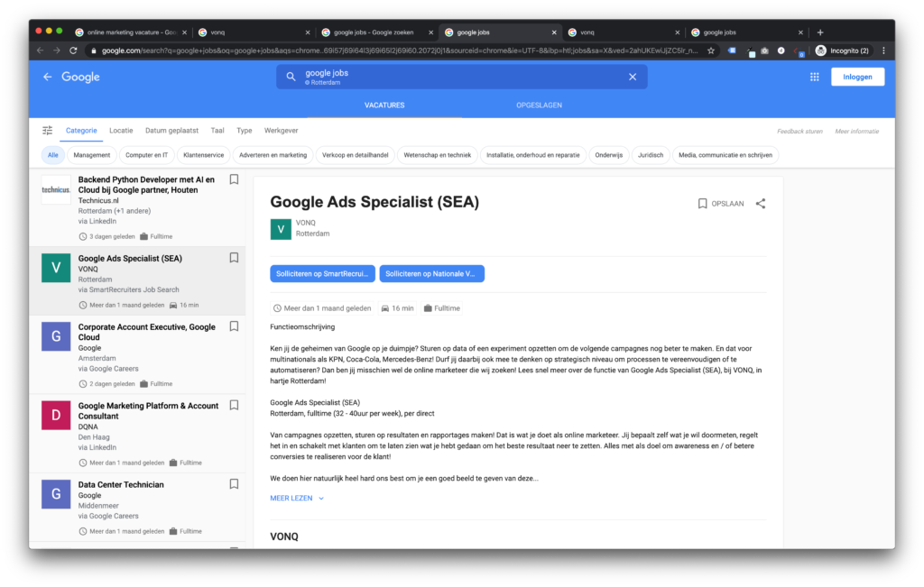This screenshot has width=924, height=587.
Task: Choose the Alle category chip
Action: 53,155
